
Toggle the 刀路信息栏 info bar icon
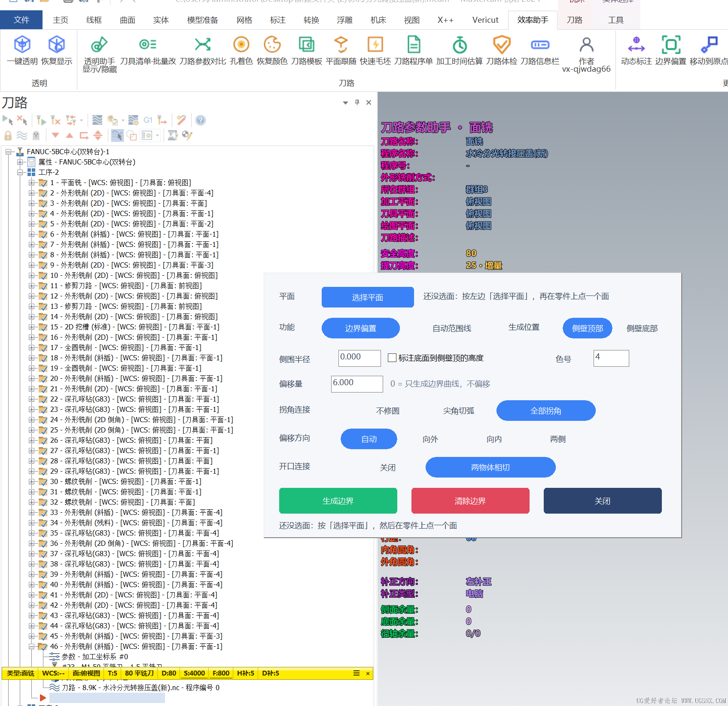[x=540, y=45]
